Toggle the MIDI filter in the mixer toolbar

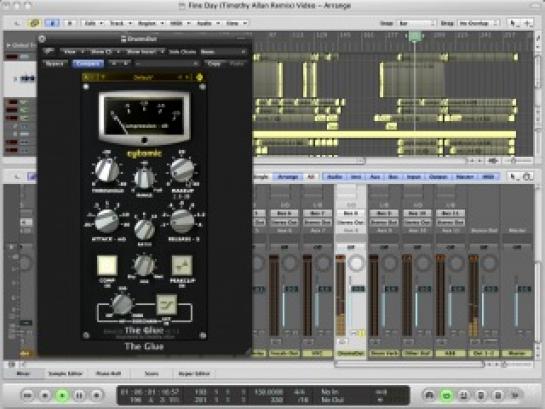488,177
